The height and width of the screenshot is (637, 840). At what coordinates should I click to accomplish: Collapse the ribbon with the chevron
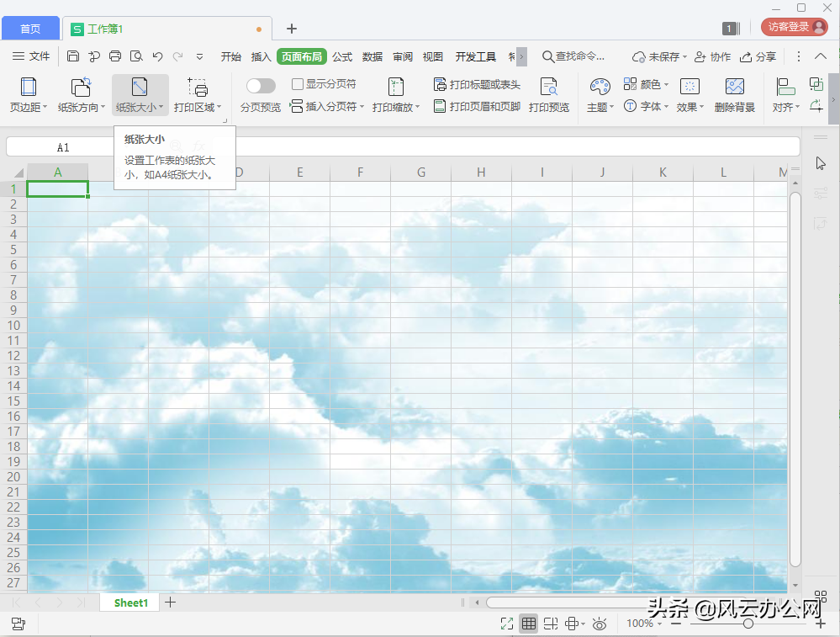coord(820,56)
